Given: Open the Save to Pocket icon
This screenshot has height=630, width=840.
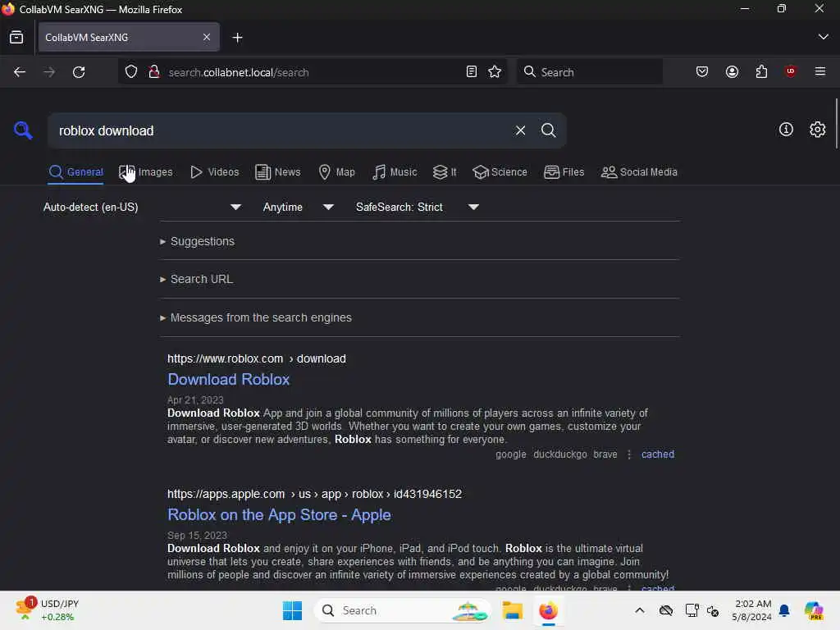Looking at the screenshot, I should [x=702, y=72].
